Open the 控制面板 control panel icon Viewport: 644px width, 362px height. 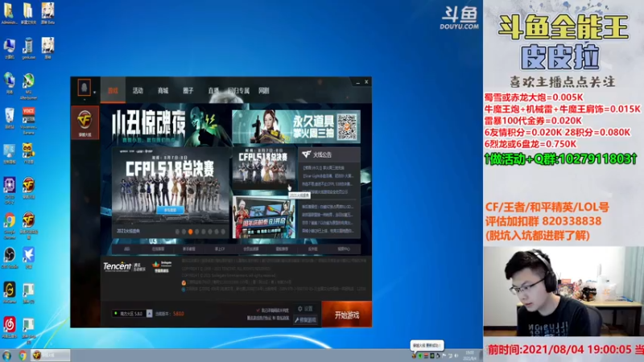pyautogui.click(x=9, y=154)
